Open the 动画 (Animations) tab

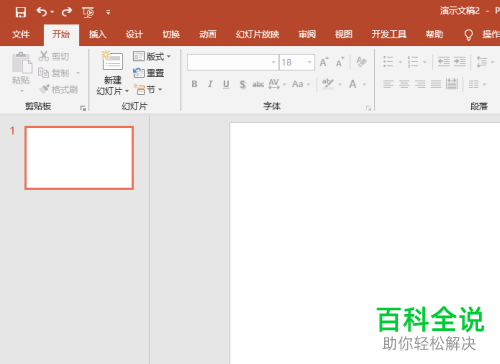tap(208, 34)
